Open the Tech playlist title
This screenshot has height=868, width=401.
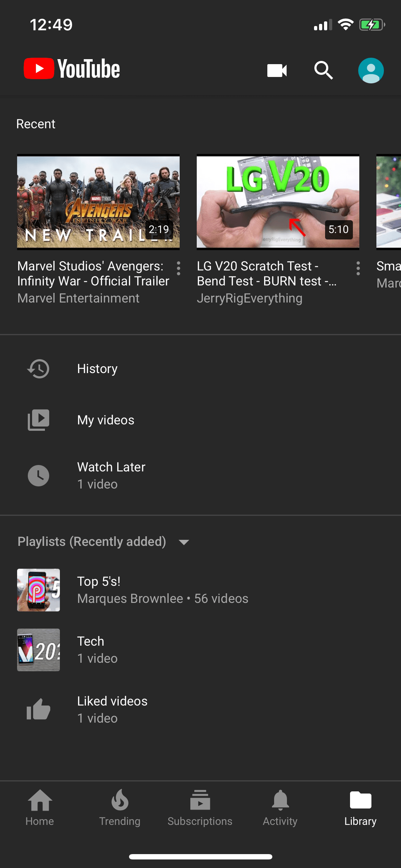91,641
